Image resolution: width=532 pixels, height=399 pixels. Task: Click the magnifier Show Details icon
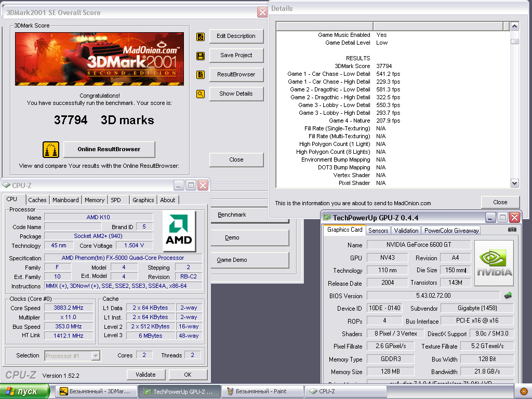pos(201,94)
